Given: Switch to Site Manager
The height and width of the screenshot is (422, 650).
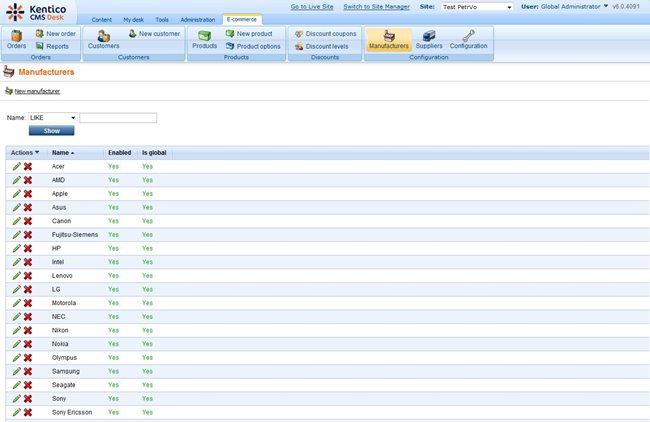Looking at the screenshot, I should tap(376, 7).
